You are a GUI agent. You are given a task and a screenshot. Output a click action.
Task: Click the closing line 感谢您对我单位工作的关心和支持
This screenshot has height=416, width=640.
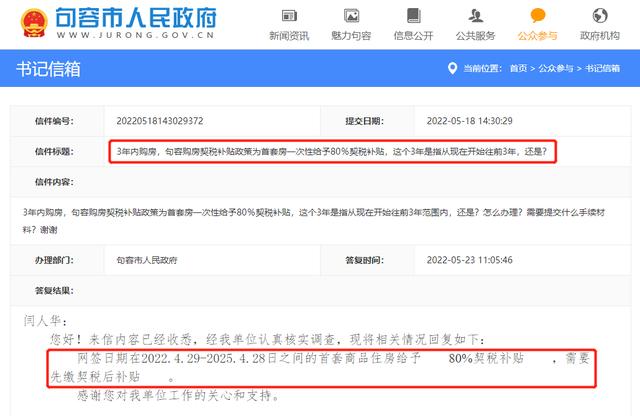(x=178, y=395)
